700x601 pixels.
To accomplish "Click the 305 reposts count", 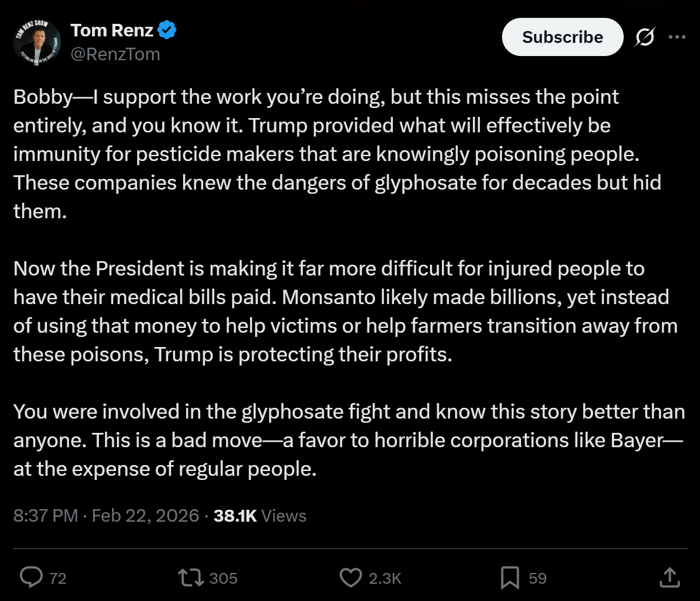I will click(x=223, y=578).
